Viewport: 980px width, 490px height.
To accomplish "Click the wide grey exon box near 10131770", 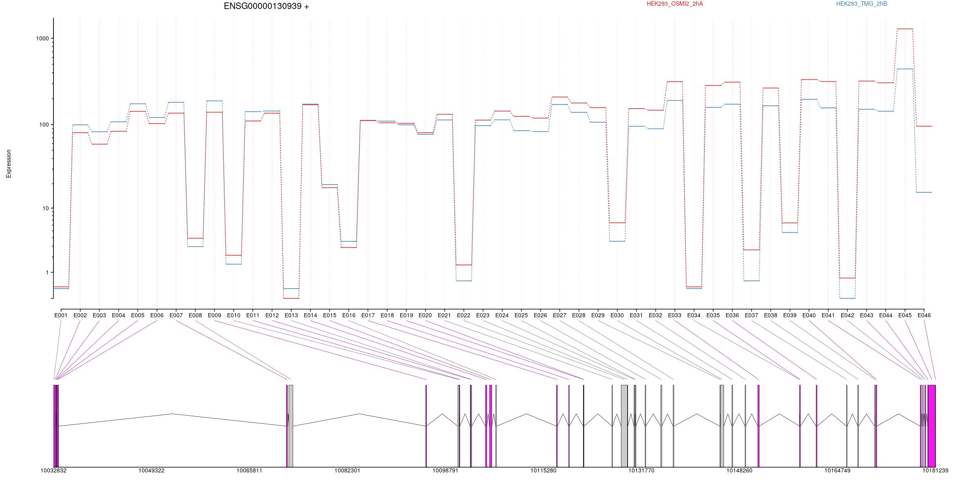I will [x=624, y=426].
